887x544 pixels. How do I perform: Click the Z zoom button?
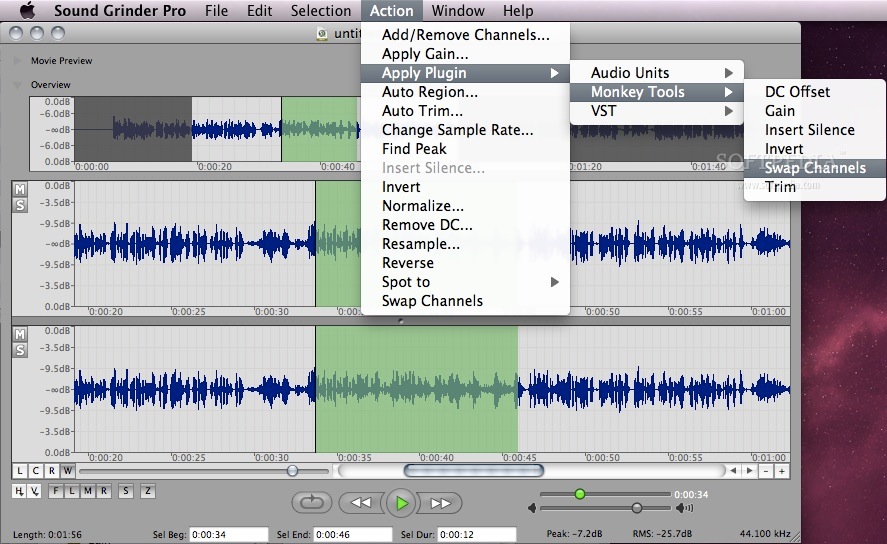pyautogui.click(x=148, y=491)
